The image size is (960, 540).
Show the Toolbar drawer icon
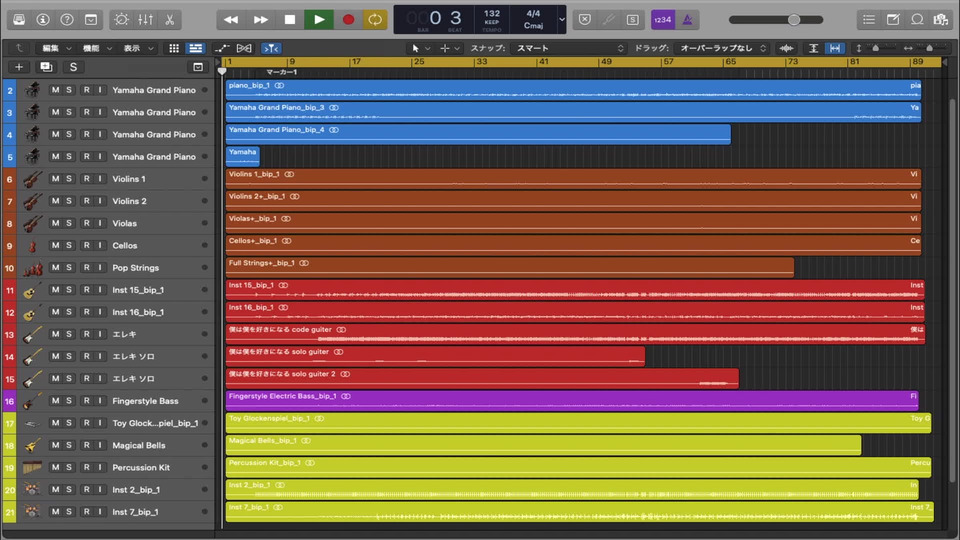point(91,20)
